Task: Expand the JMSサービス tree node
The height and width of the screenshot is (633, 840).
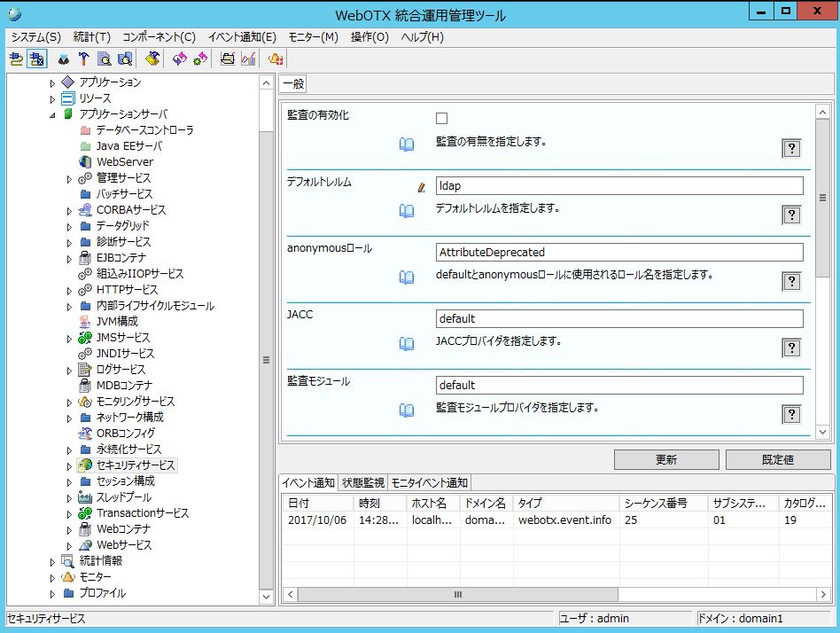Action: pyautogui.click(x=70, y=339)
